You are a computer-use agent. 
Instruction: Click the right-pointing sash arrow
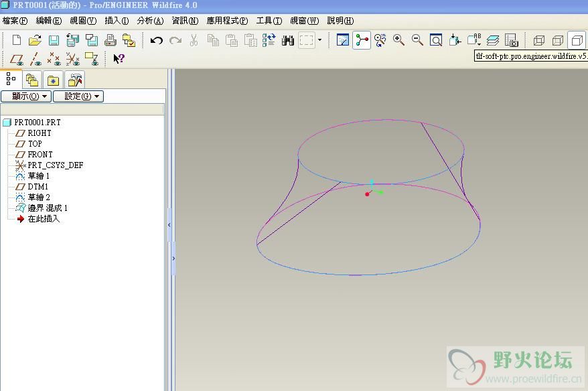[173, 258]
